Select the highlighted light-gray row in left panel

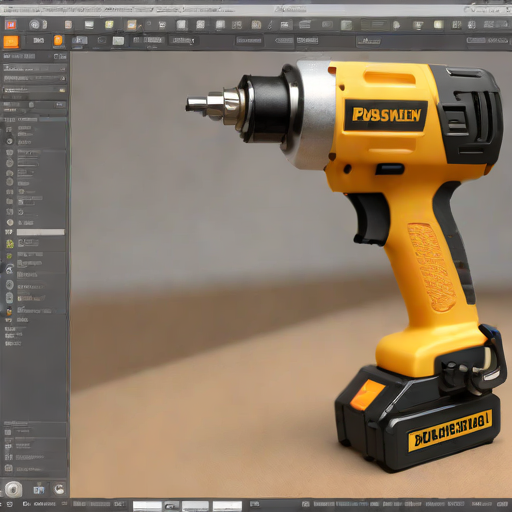[x=41, y=232]
